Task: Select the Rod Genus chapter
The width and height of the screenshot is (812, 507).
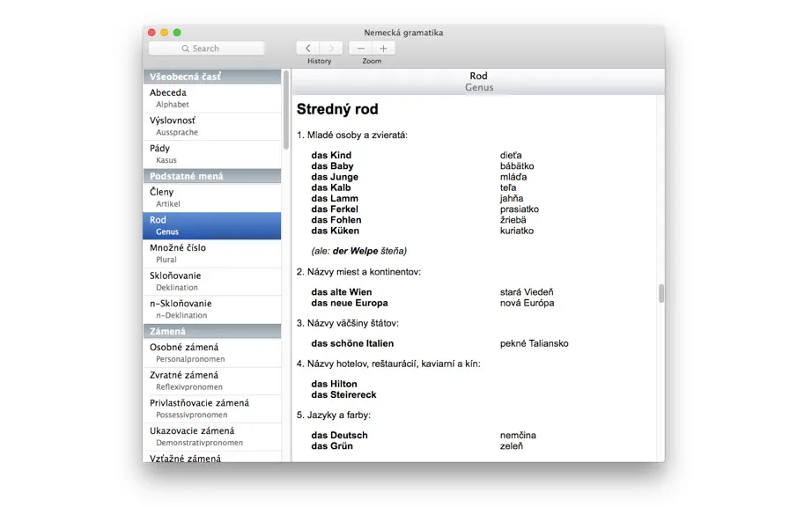Action: pos(212,225)
